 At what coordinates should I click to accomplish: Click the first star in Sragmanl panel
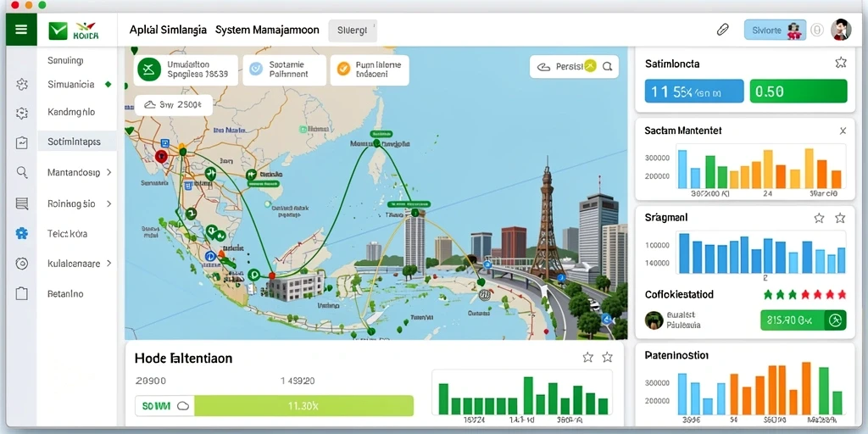click(819, 218)
